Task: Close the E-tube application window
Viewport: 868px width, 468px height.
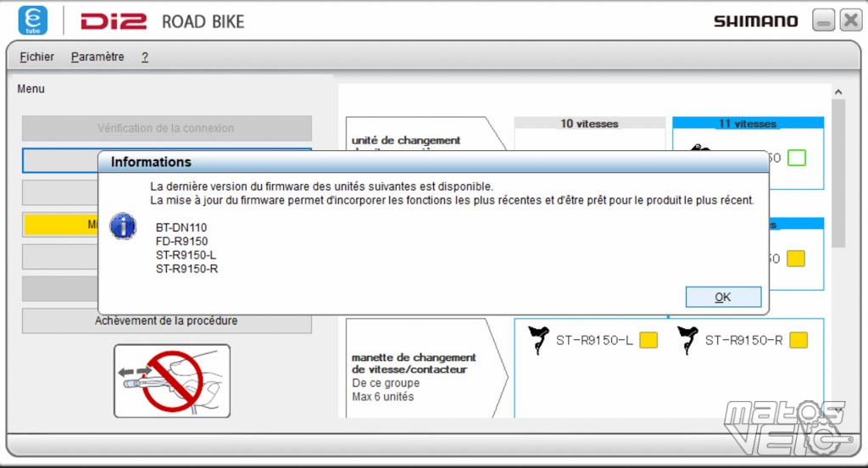Action: pos(850,20)
